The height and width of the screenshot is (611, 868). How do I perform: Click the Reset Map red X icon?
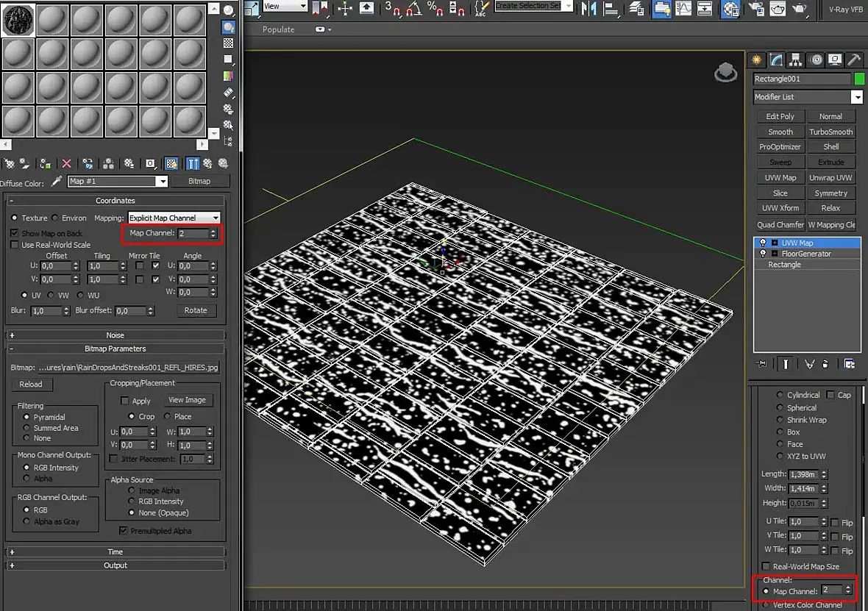click(67, 164)
